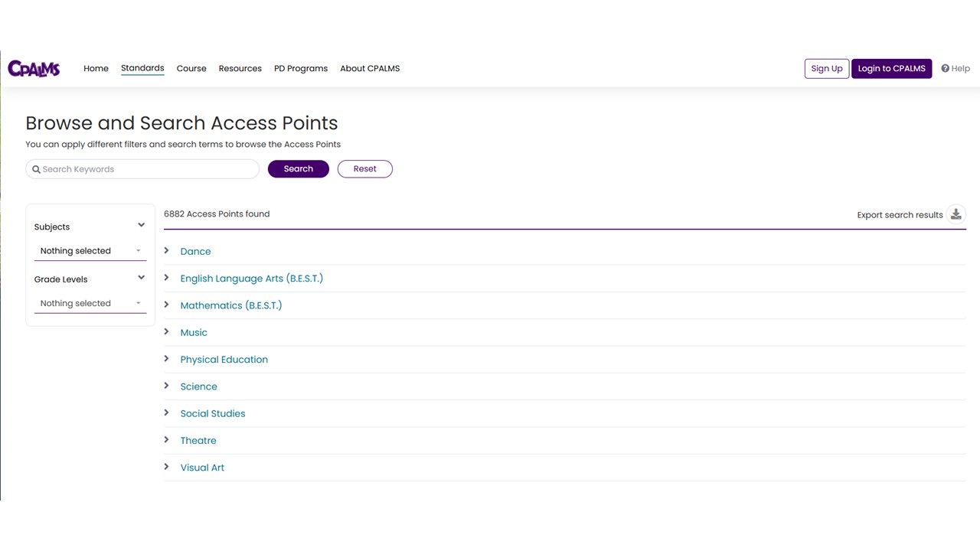Open the Music subject link

pos(194,332)
